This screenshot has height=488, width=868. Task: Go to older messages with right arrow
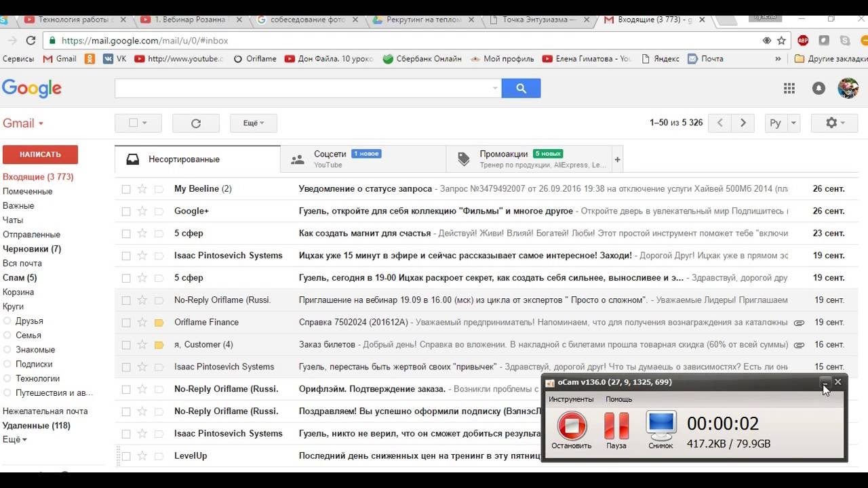(x=743, y=123)
